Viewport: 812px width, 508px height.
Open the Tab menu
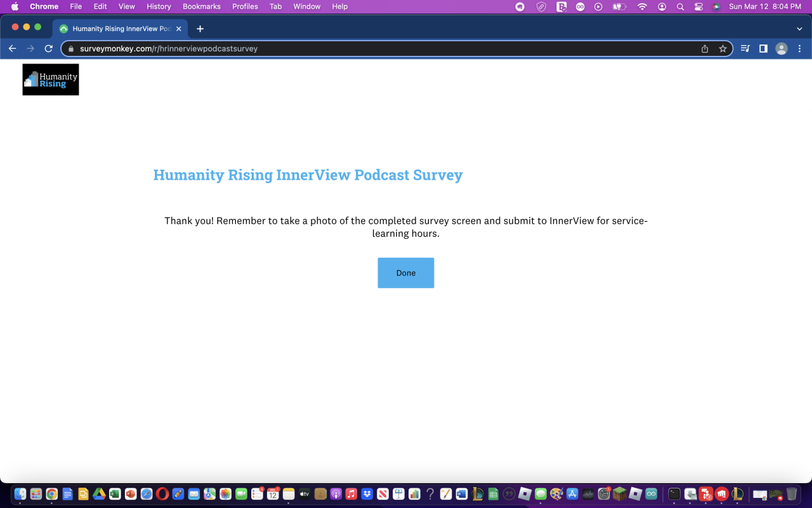pyautogui.click(x=275, y=6)
